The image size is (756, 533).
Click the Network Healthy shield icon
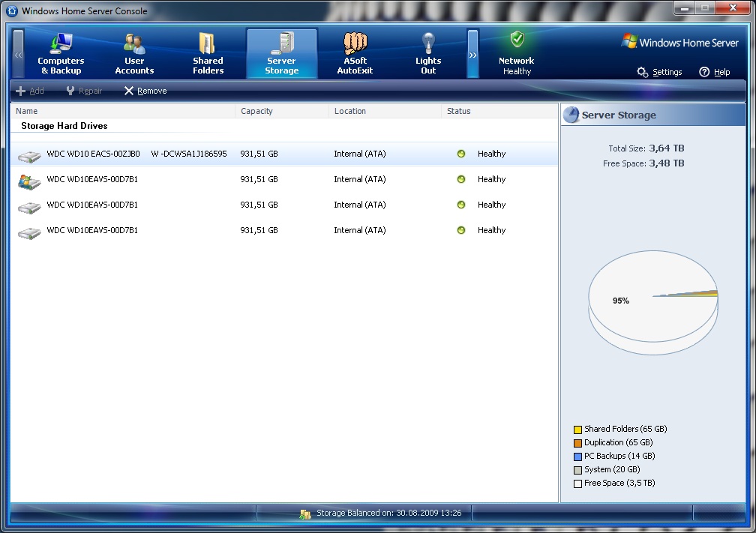[517, 39]
